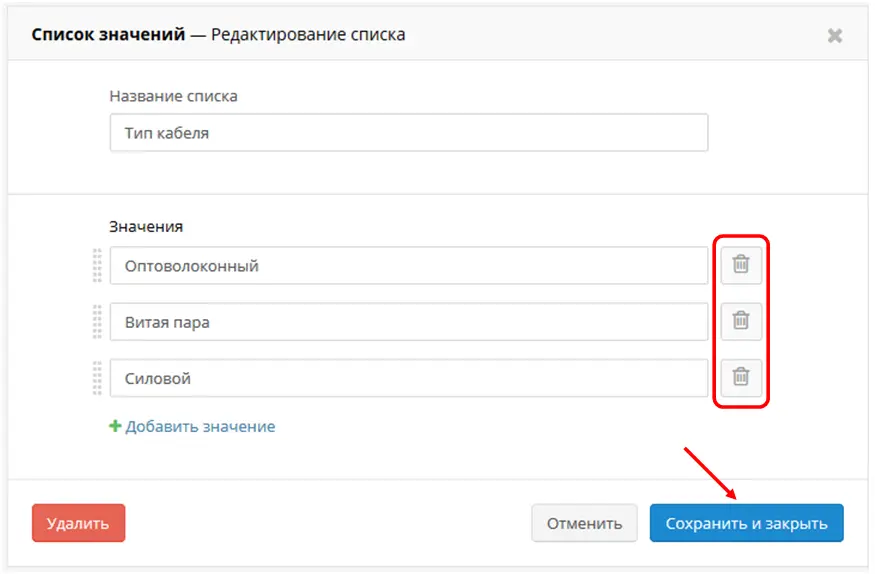Screen dimensions: 875x574
Task: Select the Силовой value input
Action: [408, 378]
